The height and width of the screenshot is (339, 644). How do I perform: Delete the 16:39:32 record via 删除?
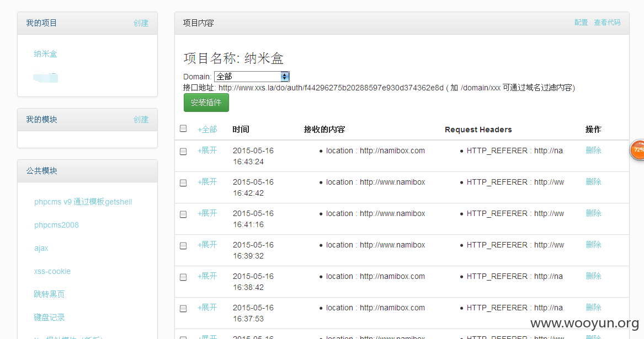tap(593, 245)
